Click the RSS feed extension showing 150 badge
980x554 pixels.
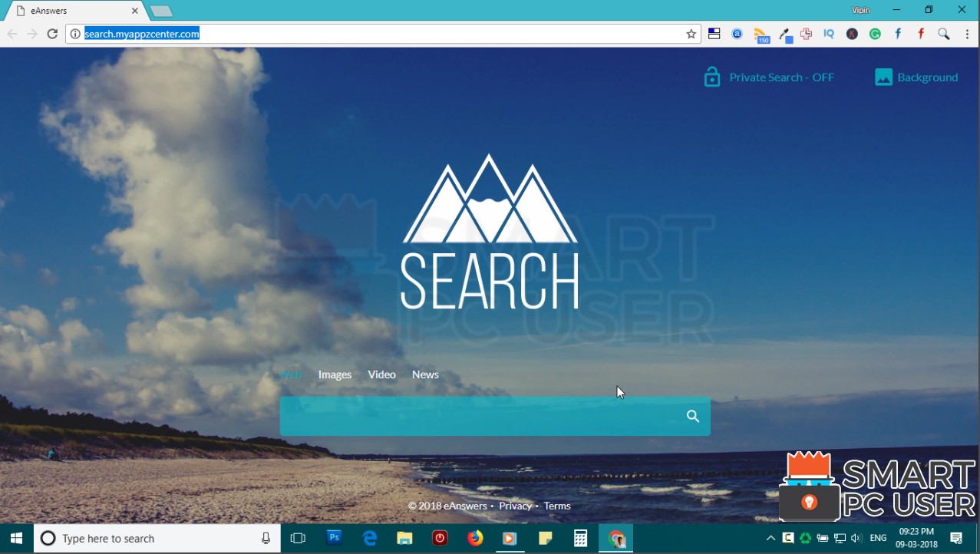click(x=761, y=34)
